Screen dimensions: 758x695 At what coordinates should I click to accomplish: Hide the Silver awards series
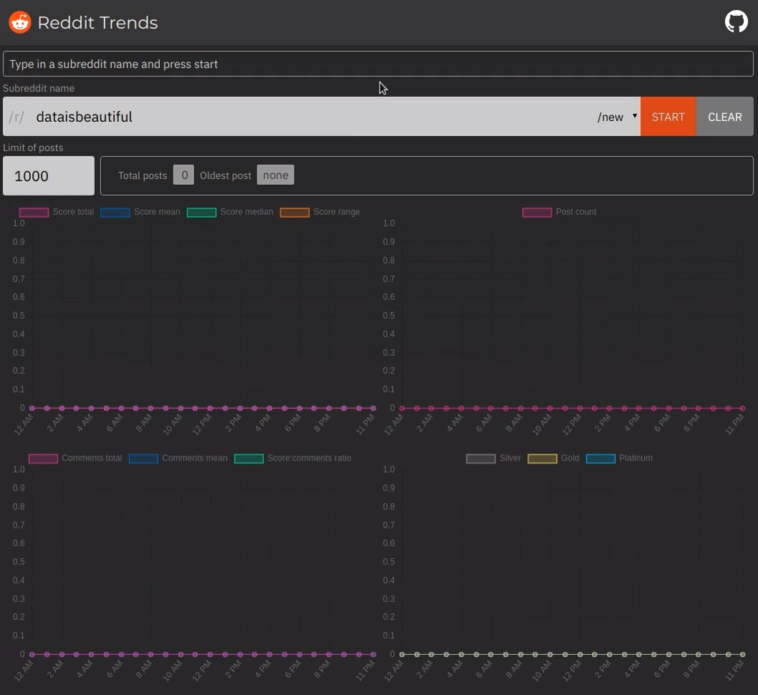[481, 458]
